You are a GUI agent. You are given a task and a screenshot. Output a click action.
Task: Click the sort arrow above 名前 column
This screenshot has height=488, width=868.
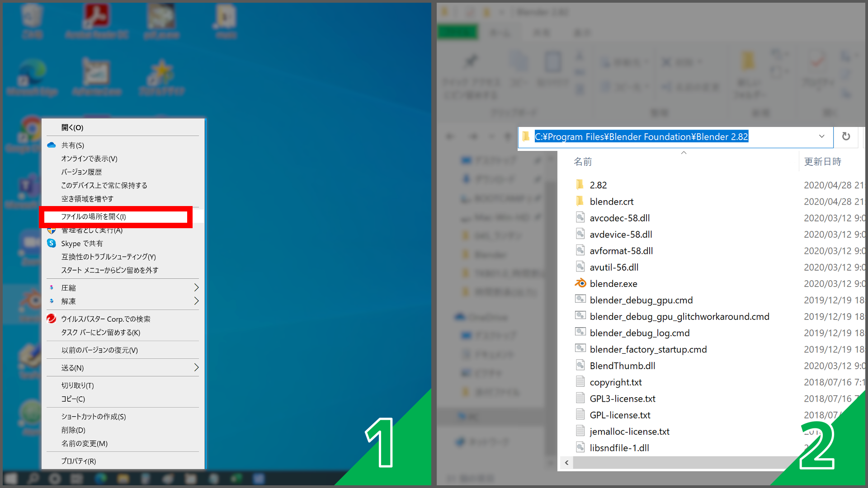(684, 153)
